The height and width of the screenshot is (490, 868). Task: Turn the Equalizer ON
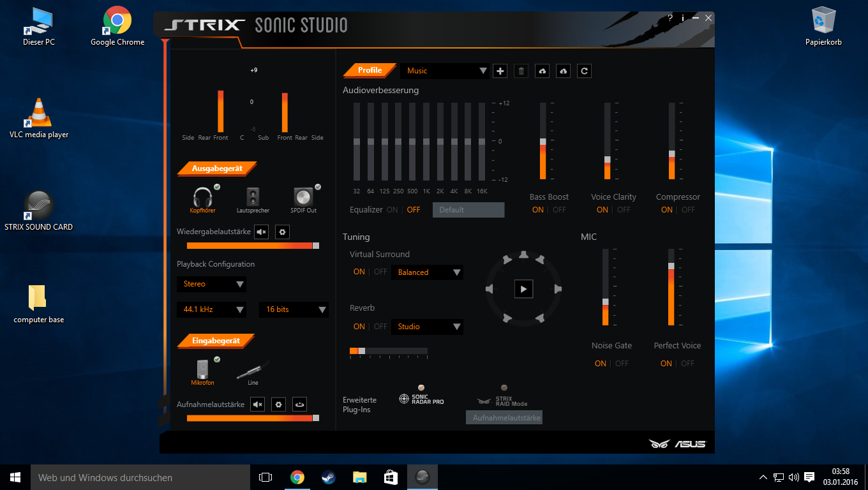[392, 210]
